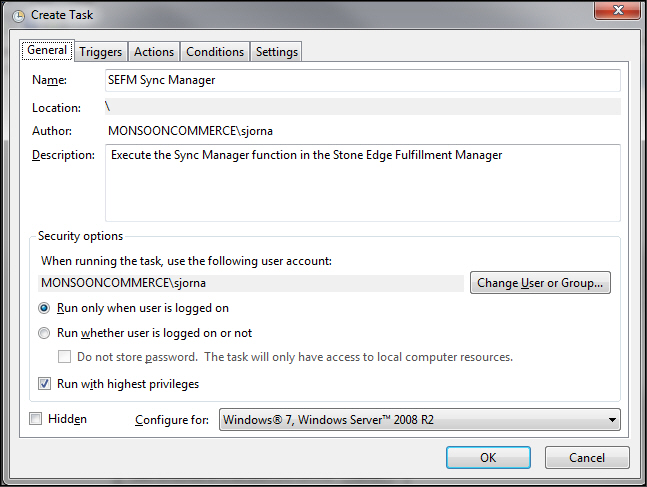Click the Name field with SEFM Sync Manager
This screenshot has width=647, height=487.
click(363, 80)
